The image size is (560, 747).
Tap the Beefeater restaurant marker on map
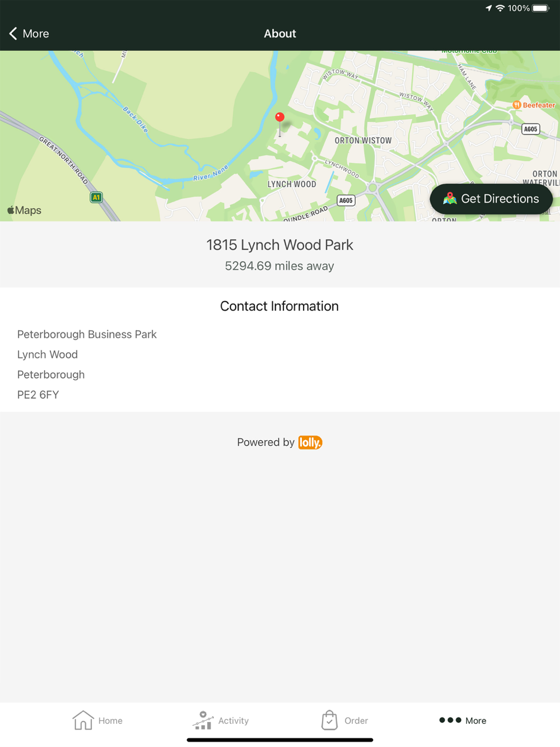click(x=516, y=105)
